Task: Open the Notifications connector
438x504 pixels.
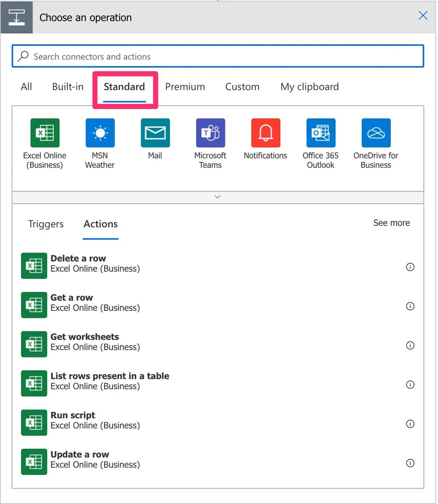Action: point(265,133)
